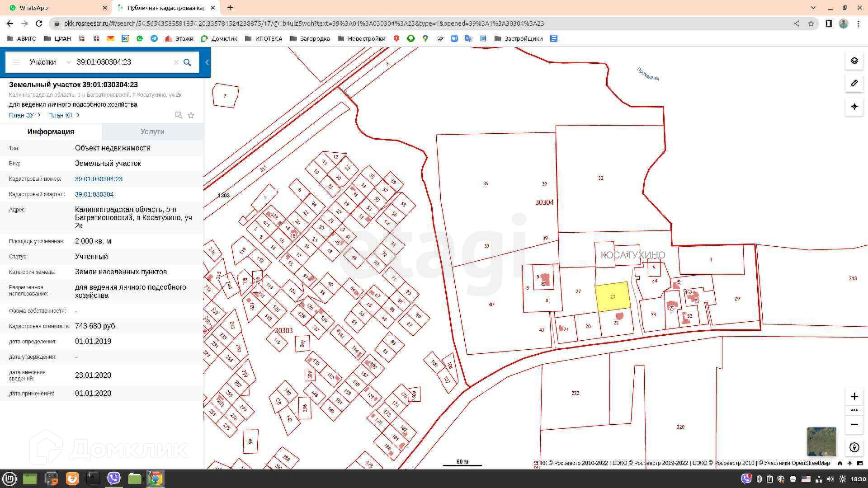Switch basemap via satellite thumbnail
The image size is (868, 488).
(821, 441)
